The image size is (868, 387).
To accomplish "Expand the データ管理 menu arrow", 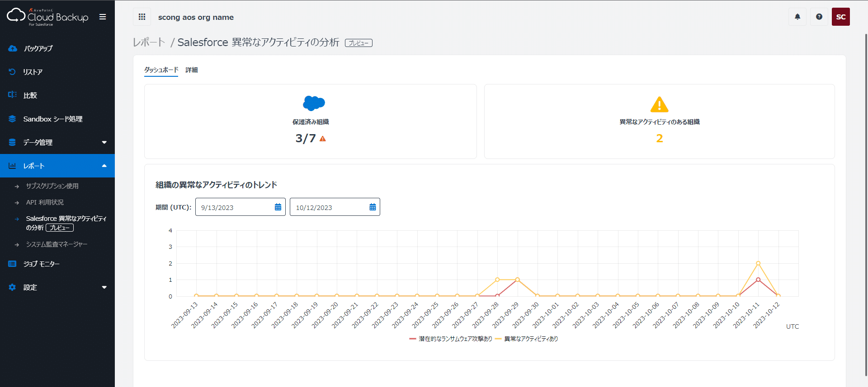I will (104, 142).
